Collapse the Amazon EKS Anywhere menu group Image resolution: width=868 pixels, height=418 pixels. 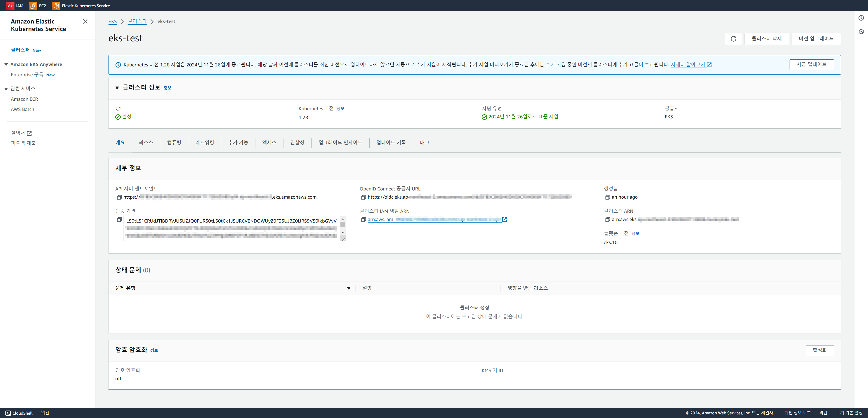click(x=6, y=64)
